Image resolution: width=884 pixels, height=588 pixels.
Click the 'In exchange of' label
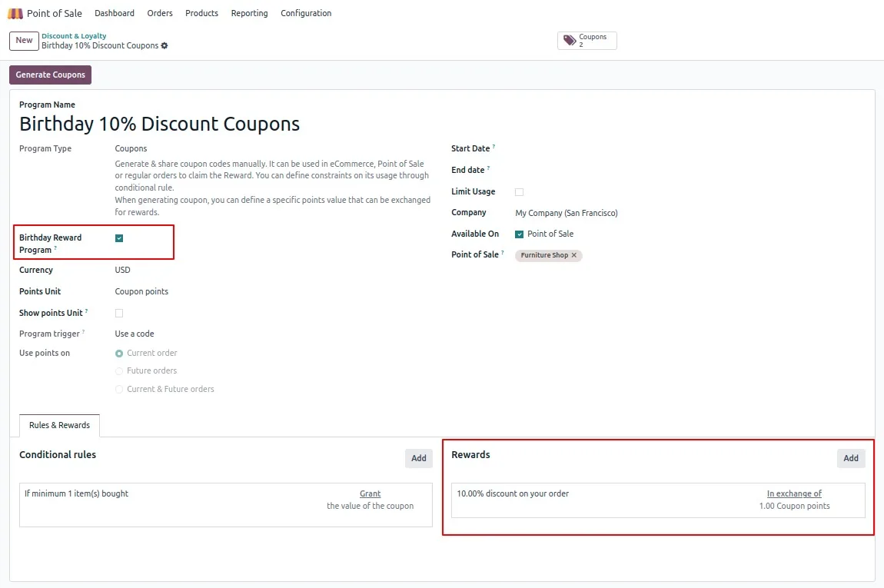pyautogui.click(x=794, y=494)
